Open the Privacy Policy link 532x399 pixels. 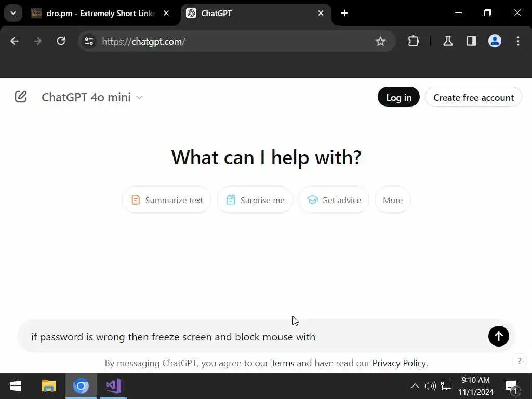click(x=399, y=363)
